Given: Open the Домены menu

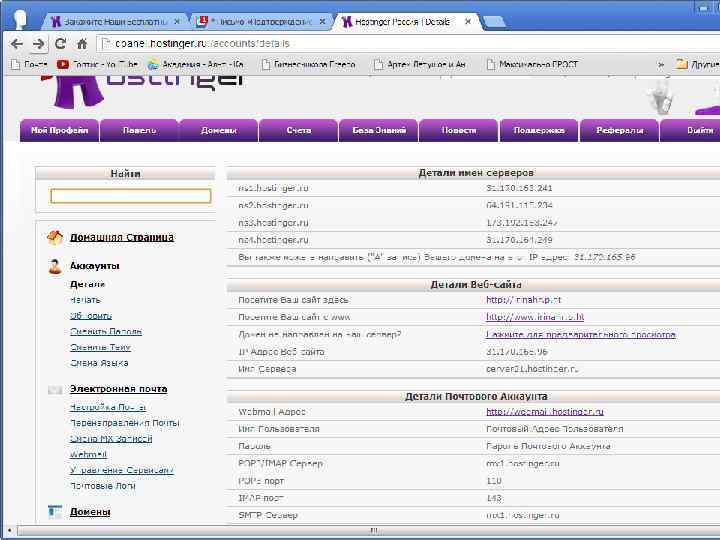Looking at the screenshot, I should [x=219, y=130].
